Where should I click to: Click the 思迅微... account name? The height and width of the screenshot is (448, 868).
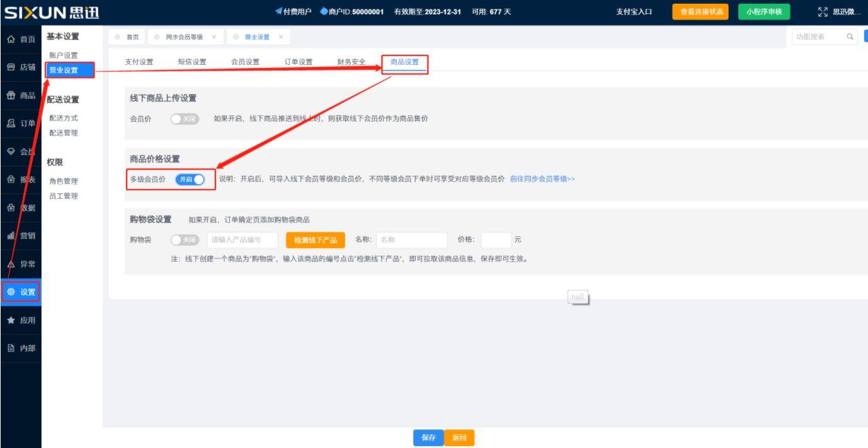(x=846, y=12)
